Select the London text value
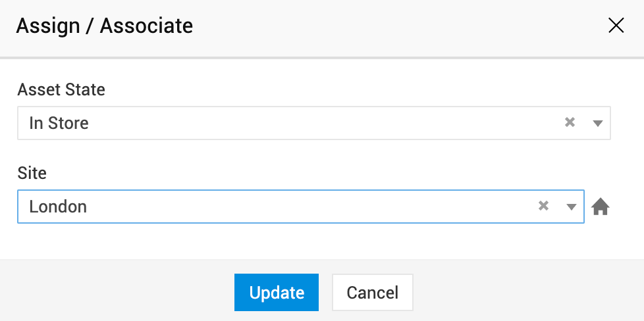 (x=58, y=207)
